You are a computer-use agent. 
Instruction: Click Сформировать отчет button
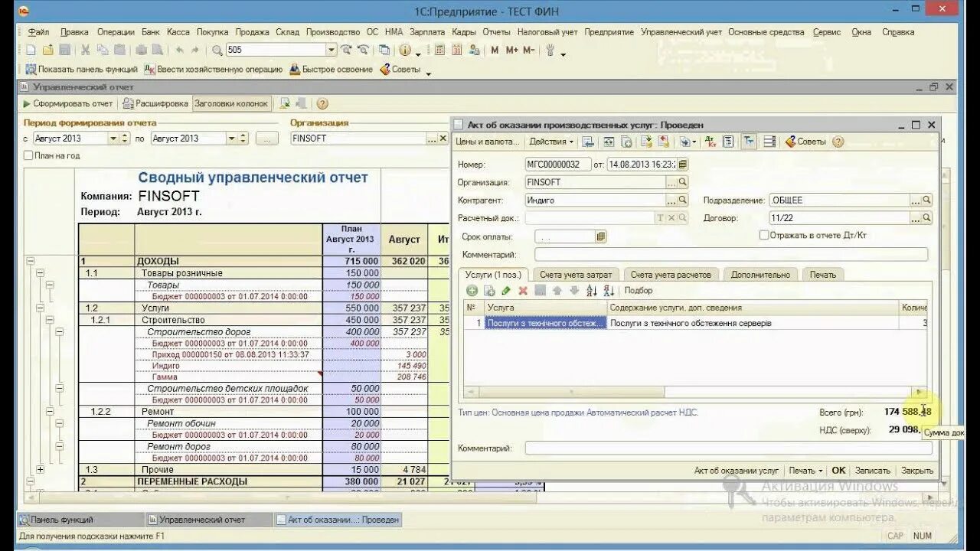[67, 103]
